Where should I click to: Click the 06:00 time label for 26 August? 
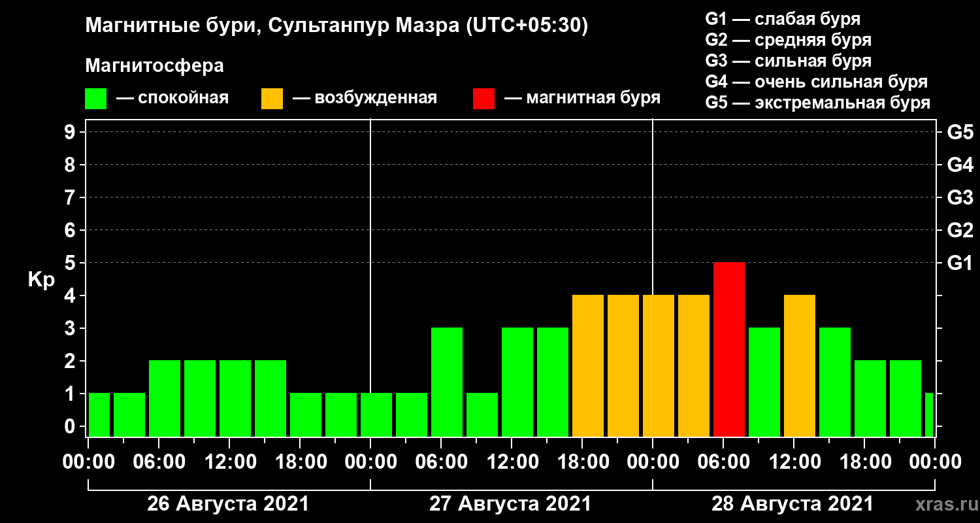pos(159,462)
